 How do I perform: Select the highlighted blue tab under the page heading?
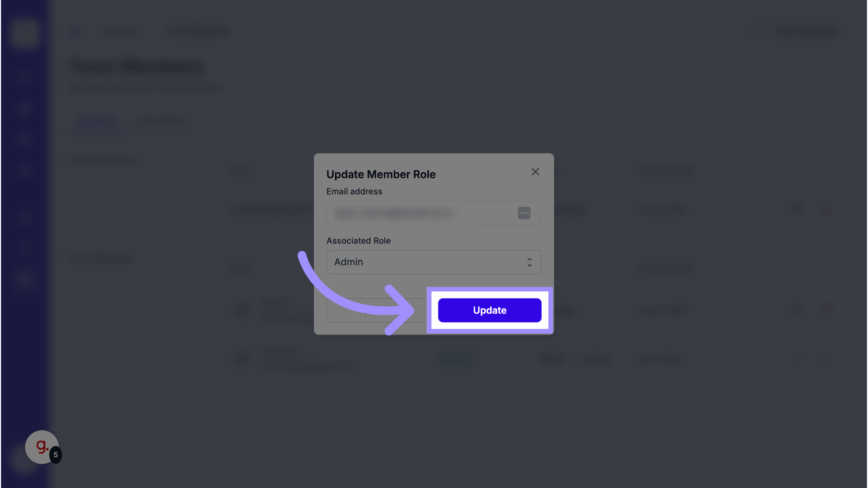click(x=98, y=121)
